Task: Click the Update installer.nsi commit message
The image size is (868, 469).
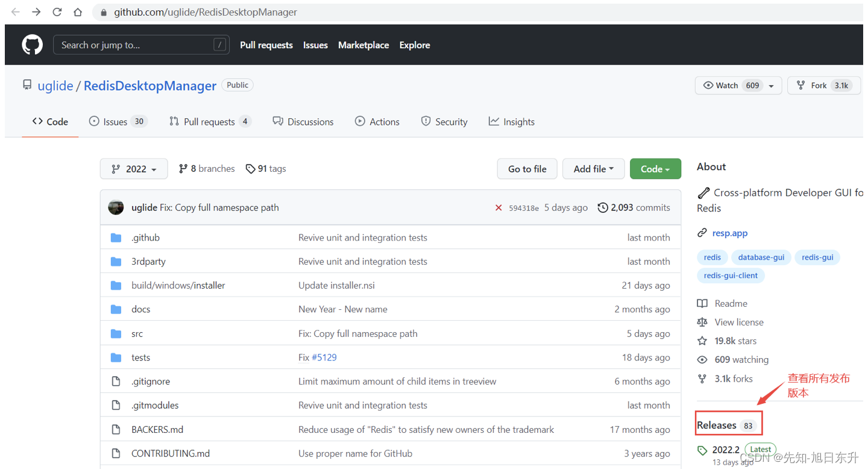Action: 336,285
